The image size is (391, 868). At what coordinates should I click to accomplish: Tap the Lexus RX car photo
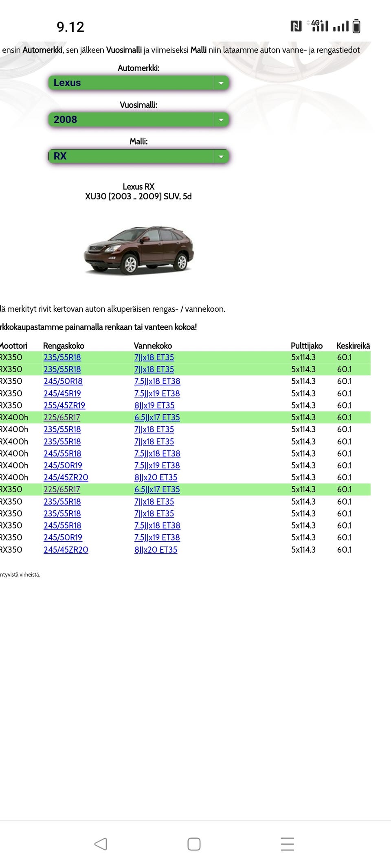138,250
